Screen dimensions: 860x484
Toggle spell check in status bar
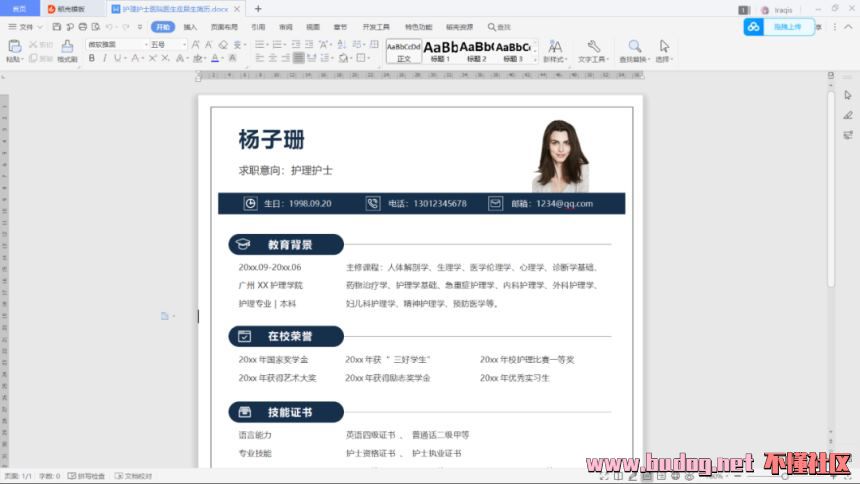88,476
